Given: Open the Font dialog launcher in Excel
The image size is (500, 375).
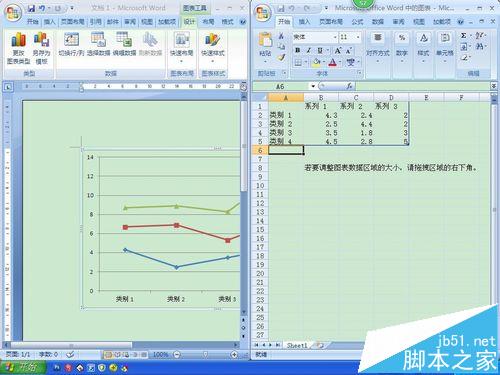Looking at the screenshot, I should tap(359, 72).
